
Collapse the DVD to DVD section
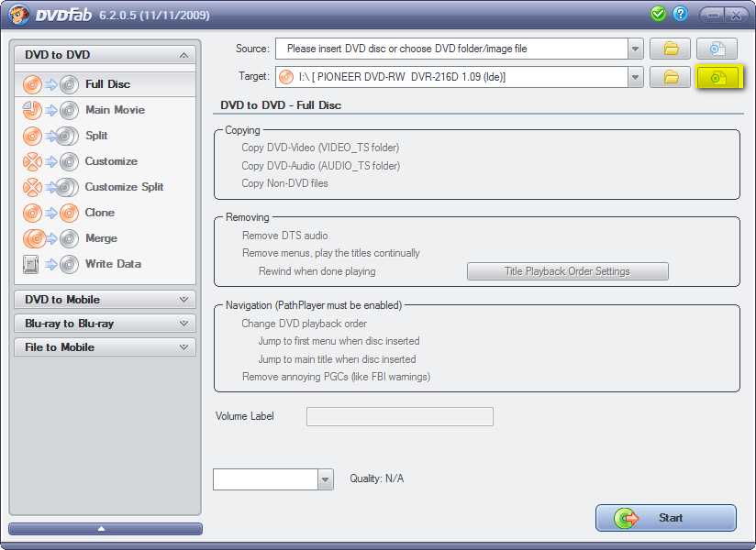point(106,55)
